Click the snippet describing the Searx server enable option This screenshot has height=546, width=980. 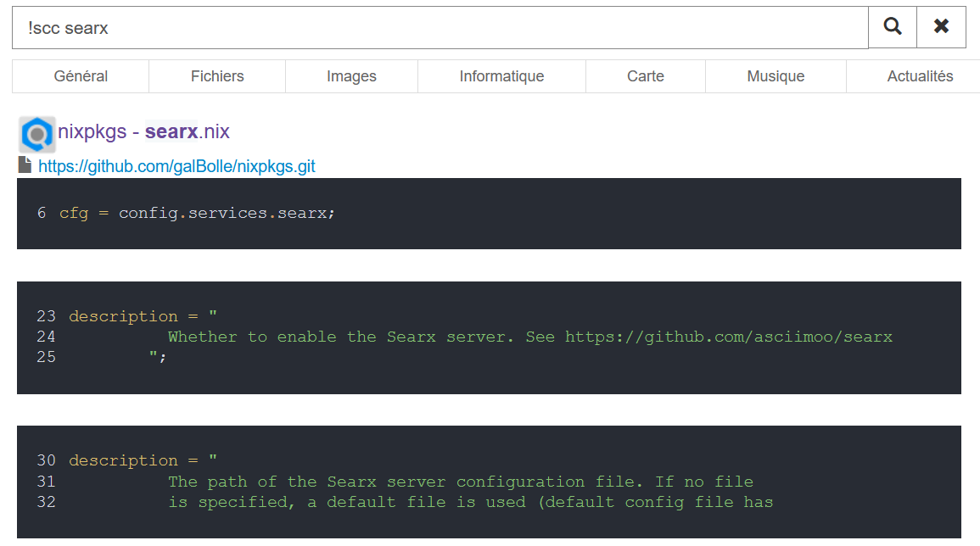[x=490, y=337]
